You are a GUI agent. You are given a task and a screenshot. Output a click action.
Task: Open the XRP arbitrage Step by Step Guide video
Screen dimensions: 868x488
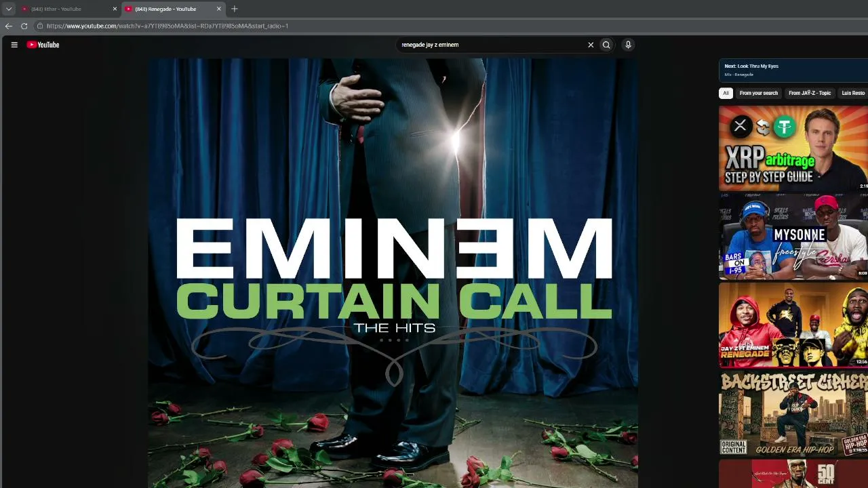point(793,148)
